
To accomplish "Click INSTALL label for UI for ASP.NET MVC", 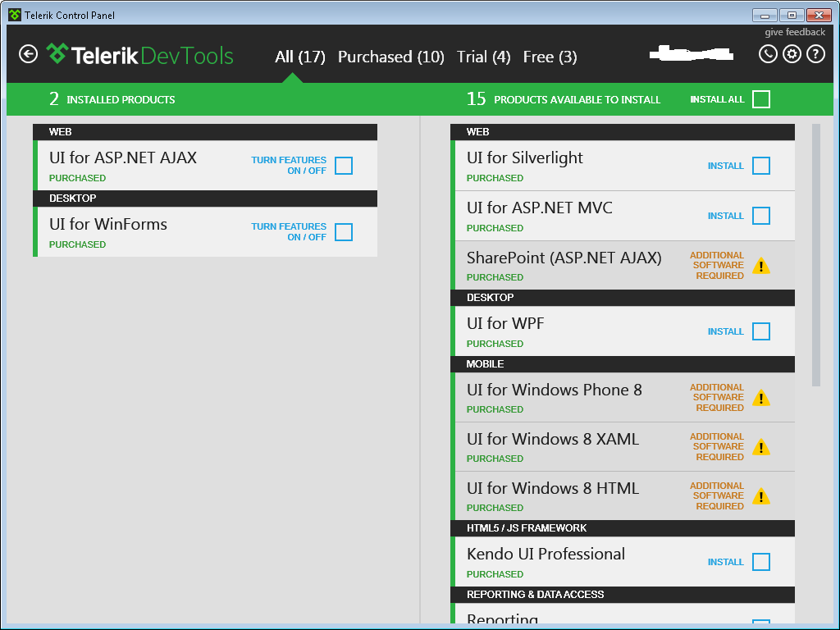I will pos(726,216).
